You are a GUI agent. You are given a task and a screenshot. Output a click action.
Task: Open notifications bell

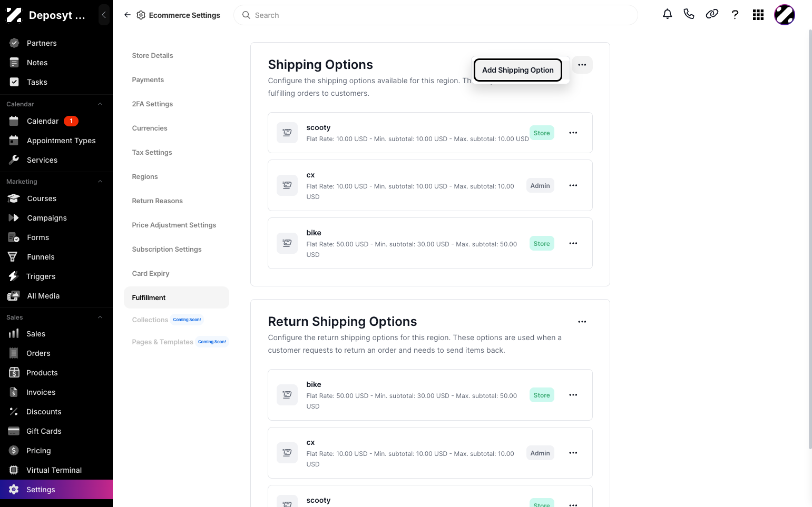pyautogui.click(x=667, y=14)
